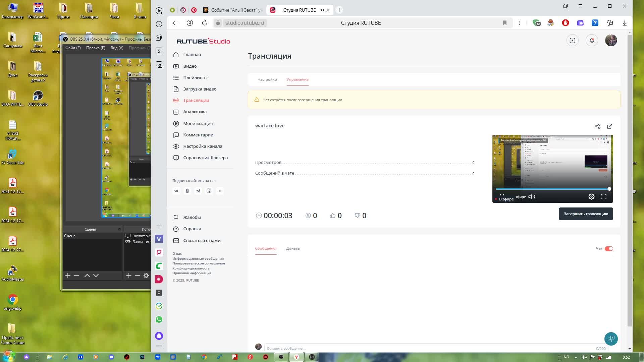Switch to the Донаты tab

pos(293,249)
